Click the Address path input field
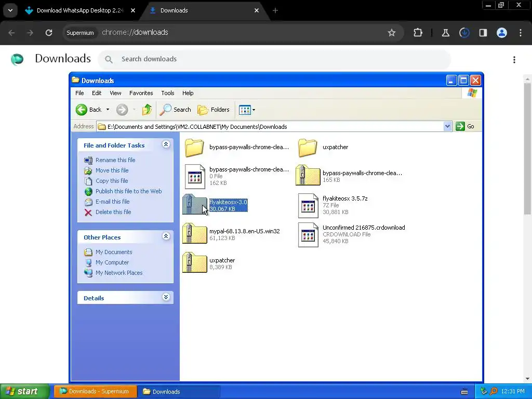 click(270, 127)
